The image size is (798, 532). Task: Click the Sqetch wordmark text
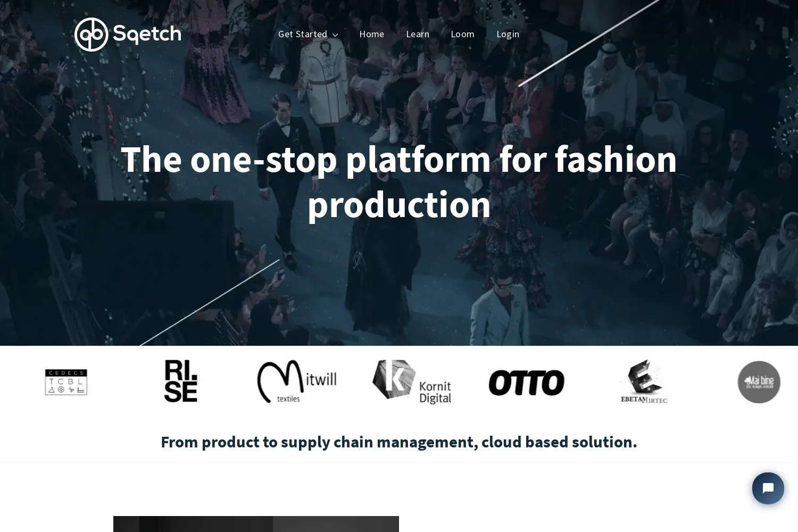coord(147,34)
